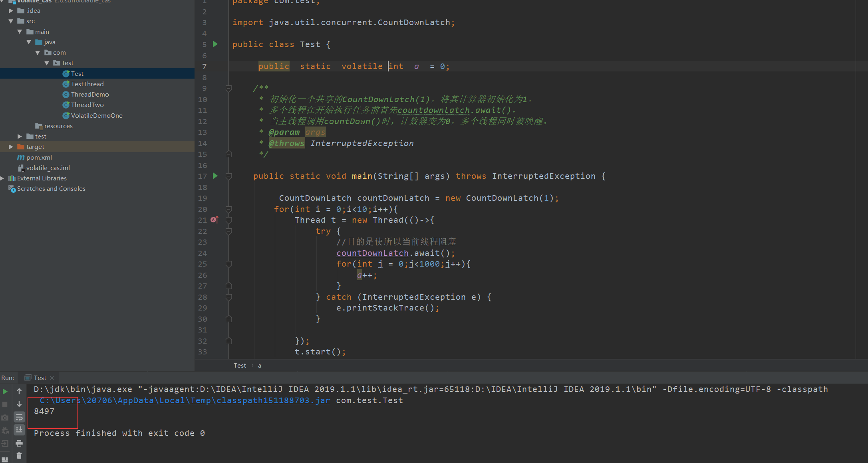Screen dimensions: 868x463
Task: Select the Test run tab
Action: tap(40, 378)
